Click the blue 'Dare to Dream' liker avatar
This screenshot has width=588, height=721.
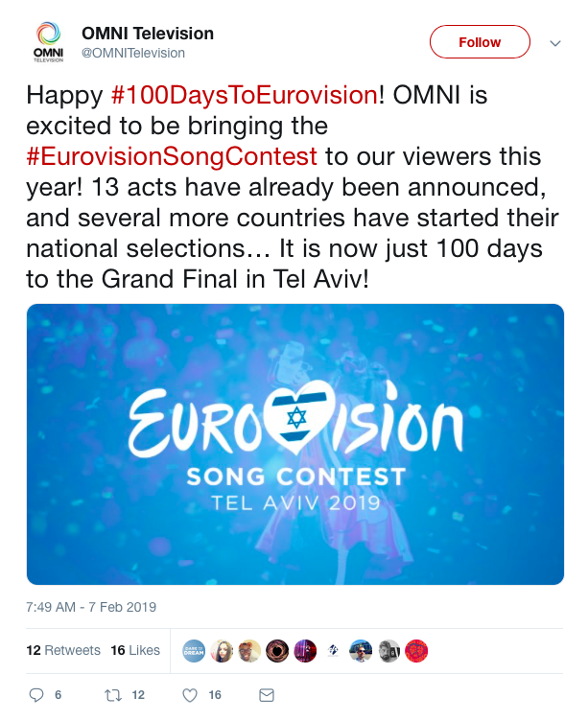194,650
